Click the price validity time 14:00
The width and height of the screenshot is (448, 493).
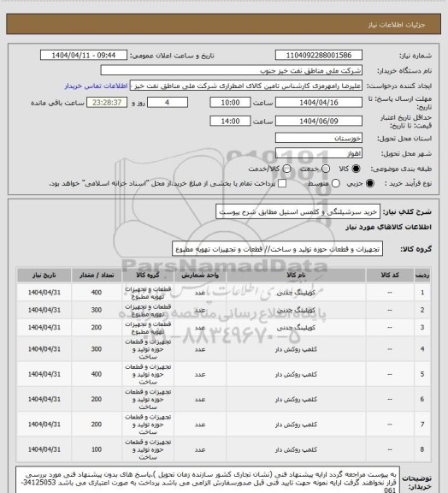(x=230, y=121)
